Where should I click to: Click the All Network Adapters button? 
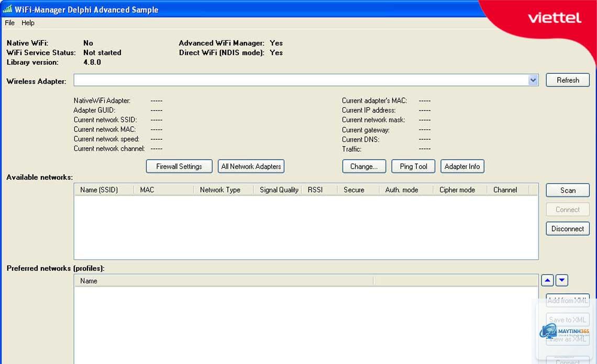[251, 167]
